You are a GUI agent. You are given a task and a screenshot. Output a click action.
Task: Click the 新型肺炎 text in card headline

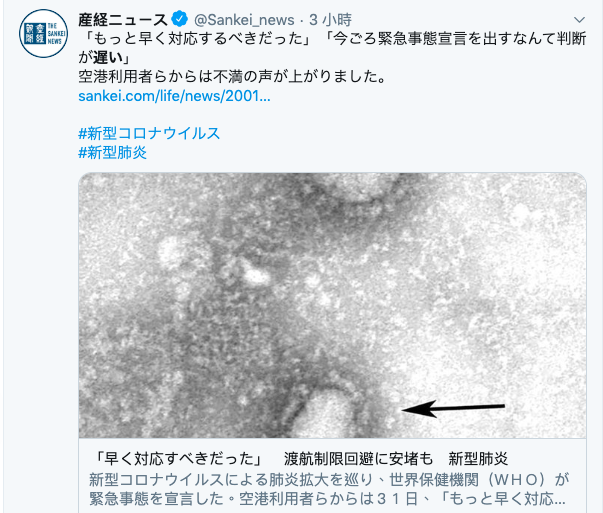(x=478, y=458)
